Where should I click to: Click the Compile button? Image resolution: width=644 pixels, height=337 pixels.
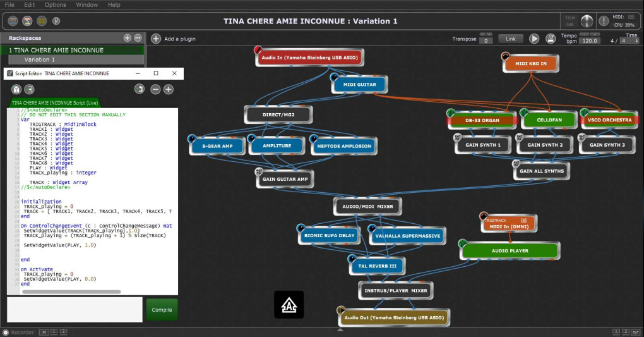tap(162, 310)
